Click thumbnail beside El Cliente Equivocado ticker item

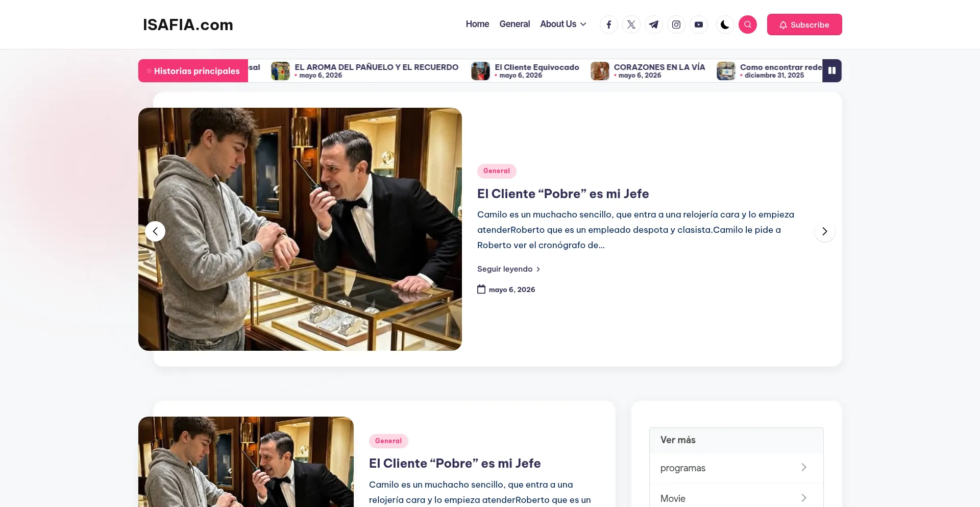480,71
